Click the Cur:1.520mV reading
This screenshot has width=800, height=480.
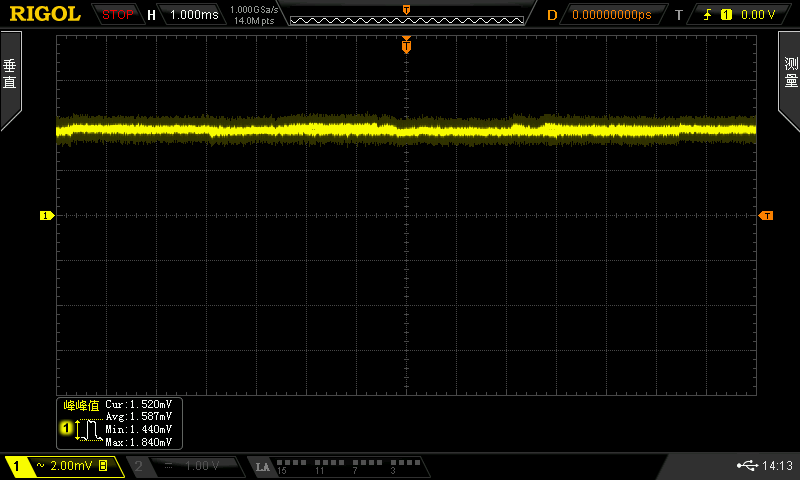click(x=139, y=405)
